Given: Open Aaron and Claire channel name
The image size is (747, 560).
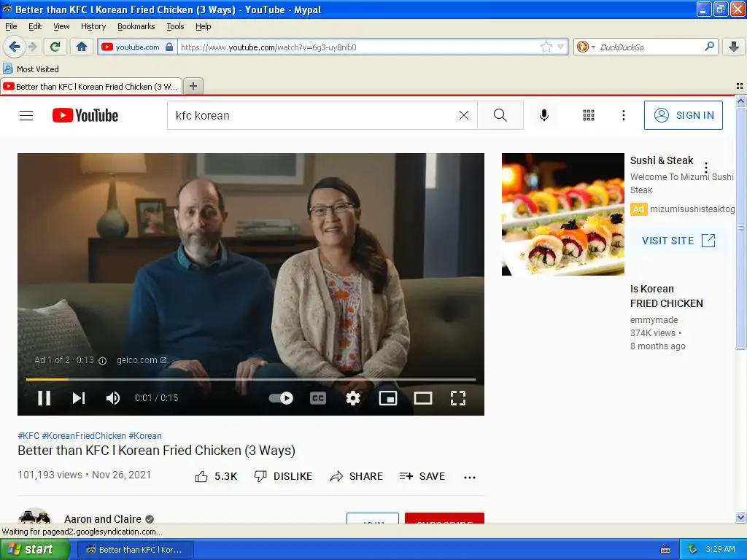Looking at the screenshot, I should click(x=103, y=519).
